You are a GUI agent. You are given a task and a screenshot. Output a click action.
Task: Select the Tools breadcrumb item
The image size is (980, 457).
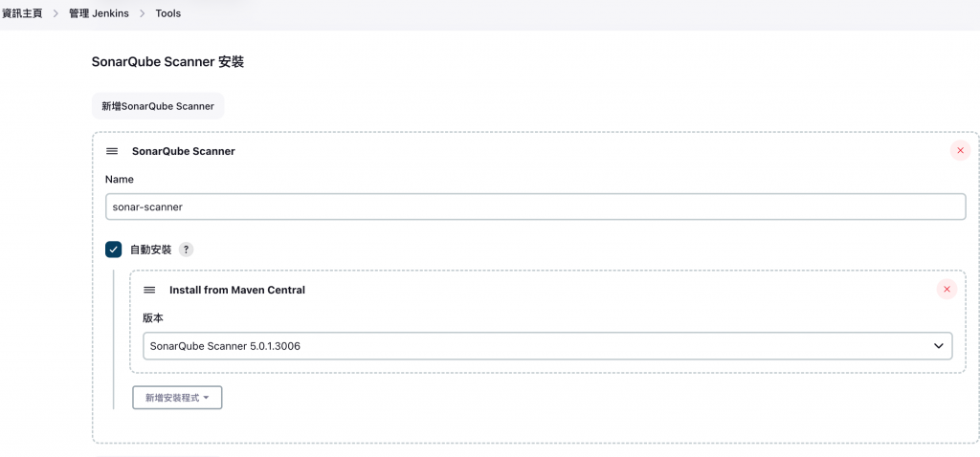point(168,13)
